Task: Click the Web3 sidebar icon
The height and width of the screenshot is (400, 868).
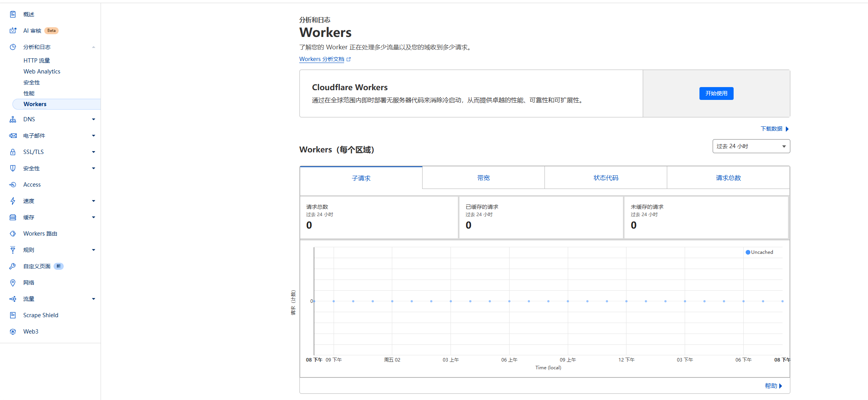Action: pyautogui.click(x=13, y=331)
